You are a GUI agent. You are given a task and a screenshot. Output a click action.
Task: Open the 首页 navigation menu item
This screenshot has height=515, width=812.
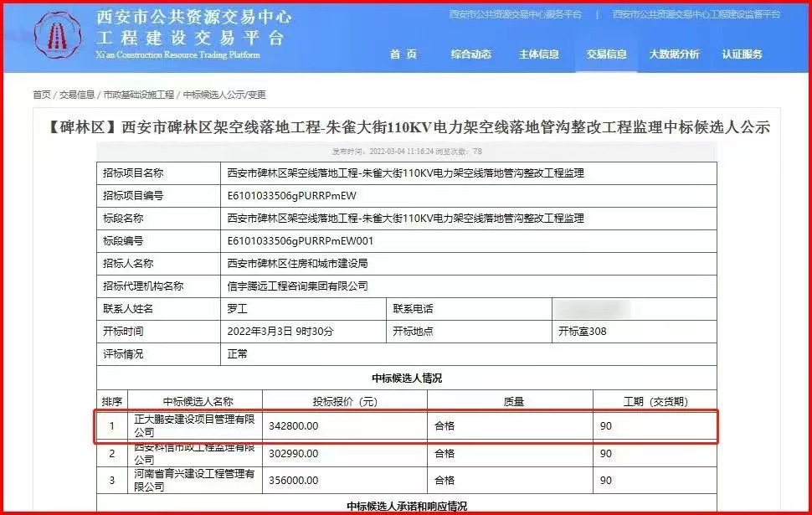(403, 54)
